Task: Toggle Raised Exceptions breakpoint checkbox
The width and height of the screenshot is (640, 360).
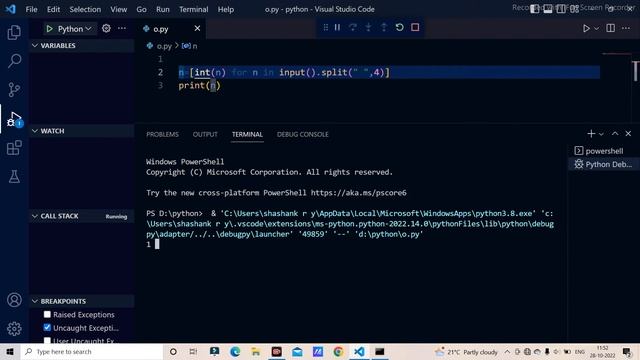Action: click(x=47, y=314)
